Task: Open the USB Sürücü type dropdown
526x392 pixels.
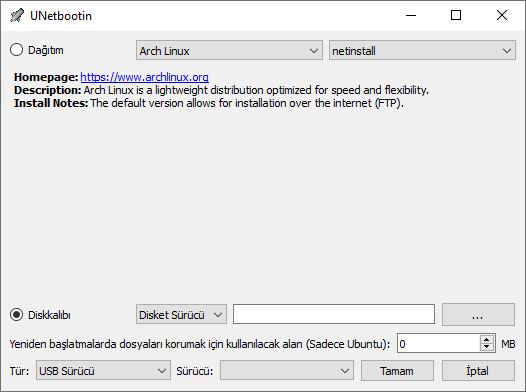Action: 103,371
